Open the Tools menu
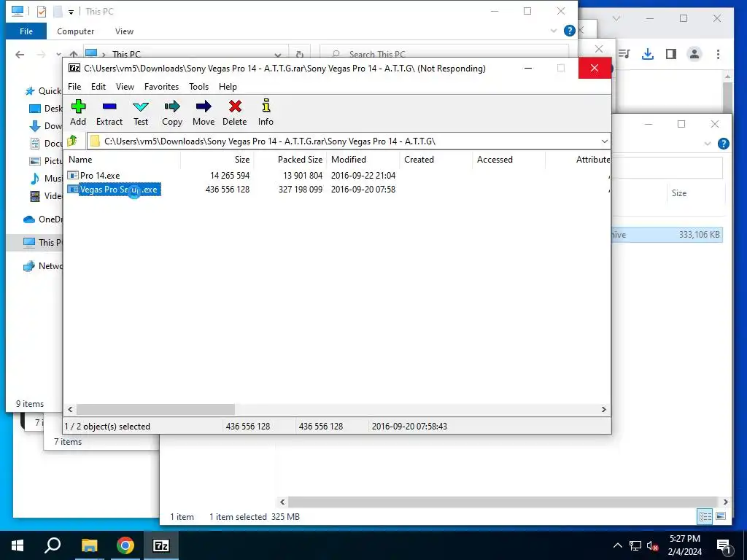Viewport: 747px width, 560px height. [x=198, y=87]
